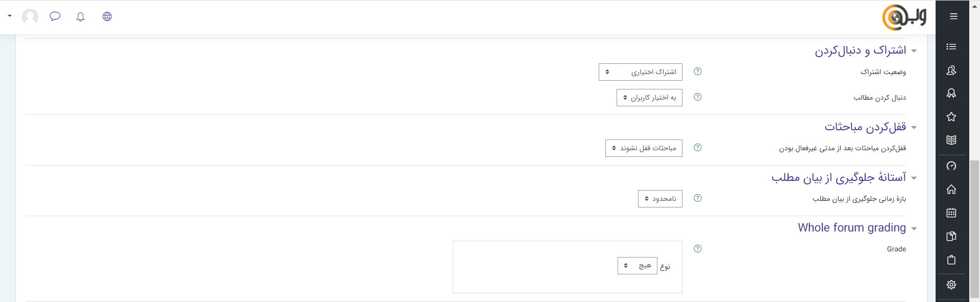Open the قفل‌کردن مباحثات lock dropdown
980x302 pixels.
643,148
